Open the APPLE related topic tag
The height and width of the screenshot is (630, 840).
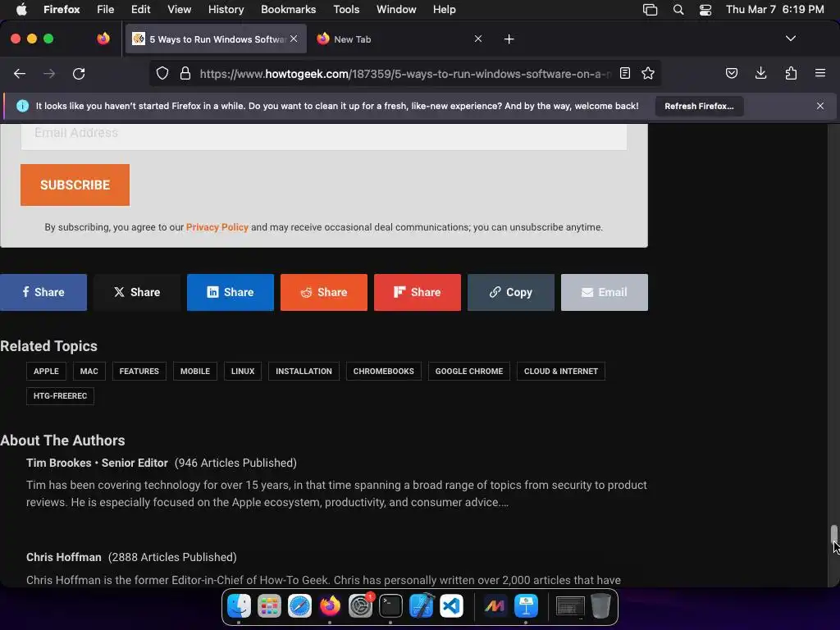pos(46,372)
